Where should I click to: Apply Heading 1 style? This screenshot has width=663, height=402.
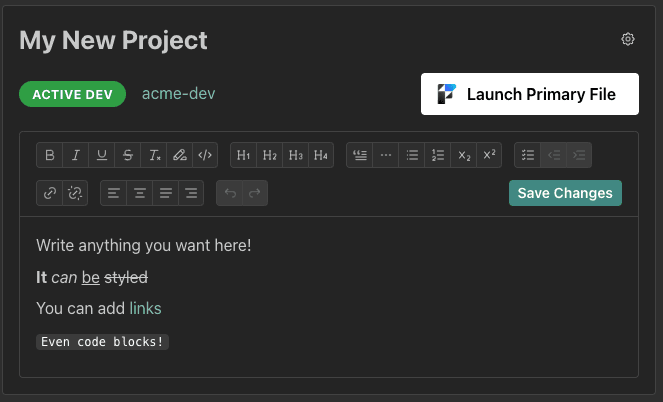pyautogui.click(x=243, y=155)
